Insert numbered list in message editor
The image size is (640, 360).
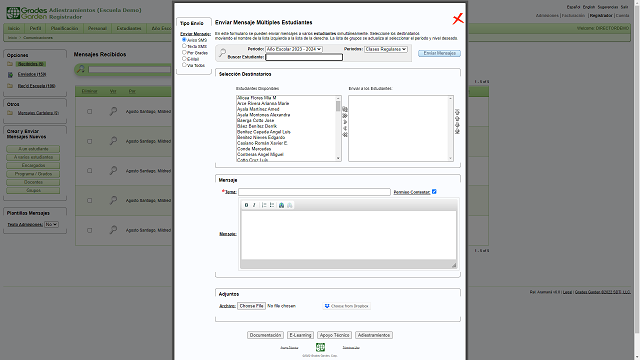tap(264, 205)
